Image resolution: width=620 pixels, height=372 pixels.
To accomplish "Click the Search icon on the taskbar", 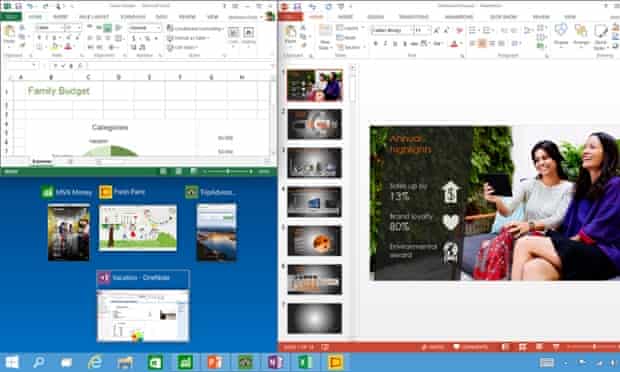I will coord(38,362).
